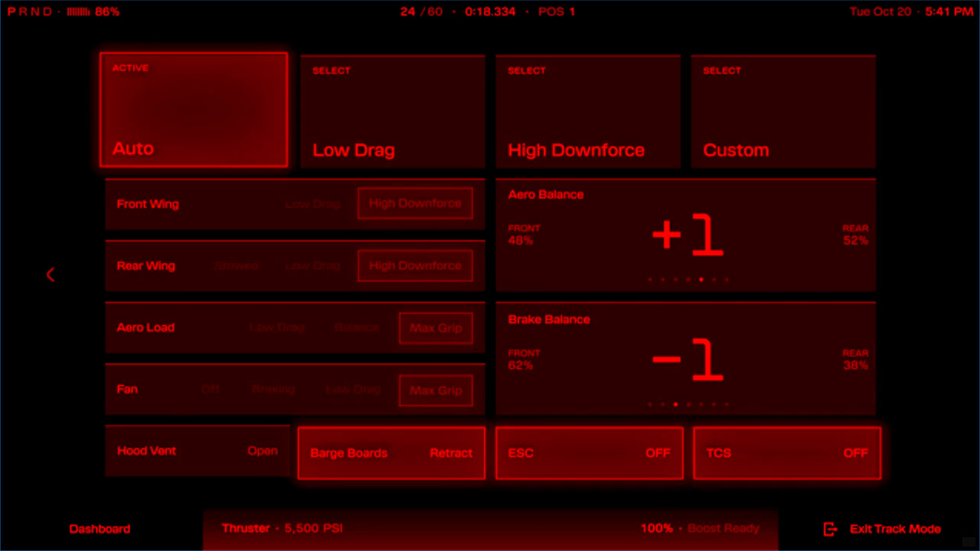
Task: Set Rear Wing to Stowed
Action: pyautogui.click(x=236, y=266)
